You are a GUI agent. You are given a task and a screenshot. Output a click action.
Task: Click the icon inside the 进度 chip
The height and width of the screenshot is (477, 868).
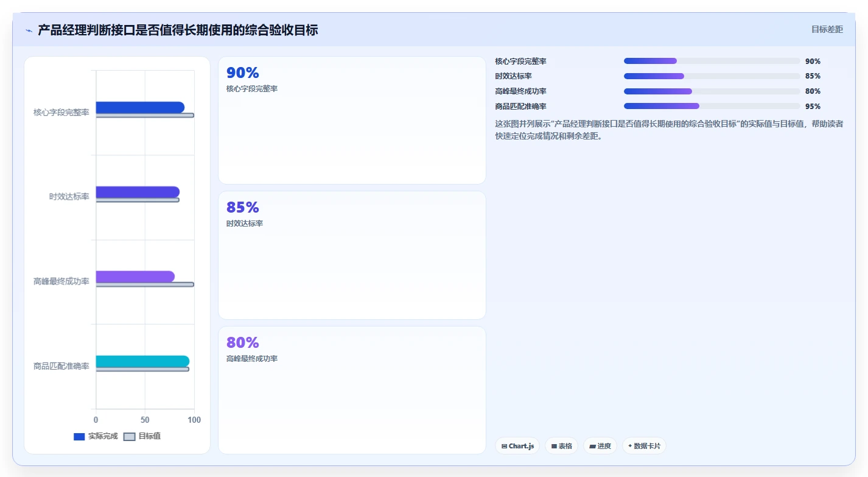click(592, 447)
